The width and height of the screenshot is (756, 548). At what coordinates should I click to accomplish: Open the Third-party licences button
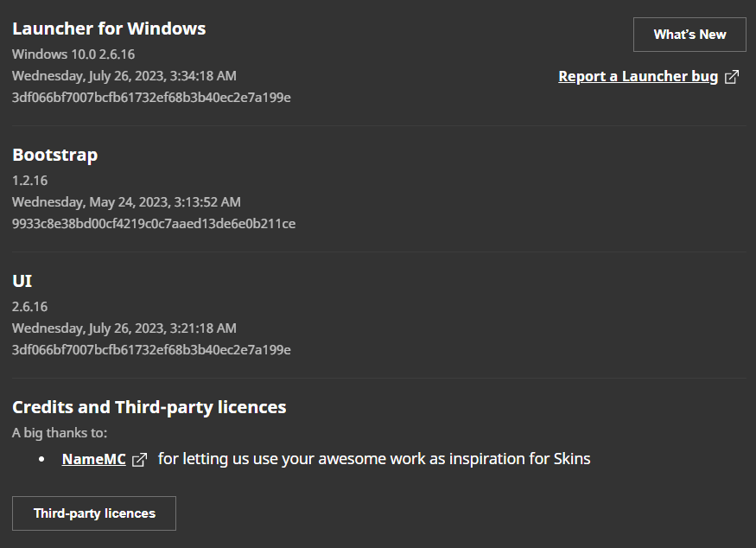tap(94, 513)
